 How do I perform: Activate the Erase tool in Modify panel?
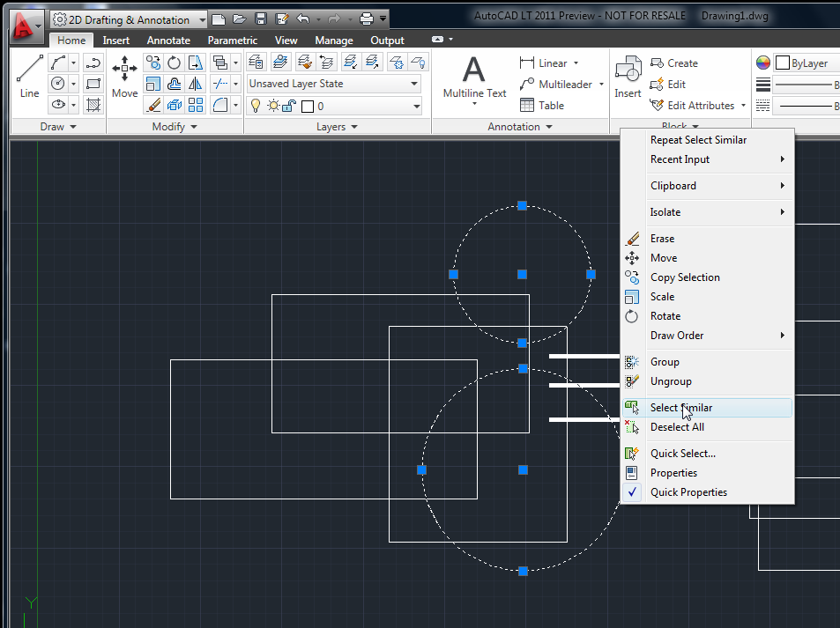tap(152, 104)
